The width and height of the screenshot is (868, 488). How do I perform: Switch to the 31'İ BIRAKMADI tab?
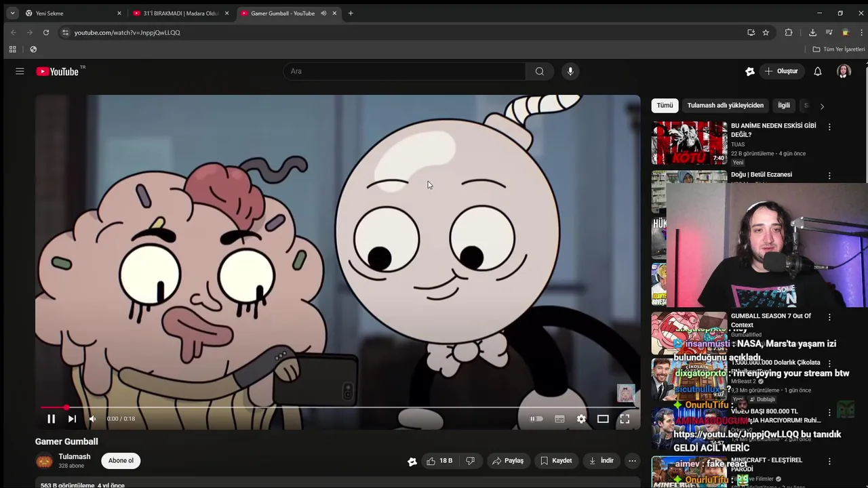180,13
